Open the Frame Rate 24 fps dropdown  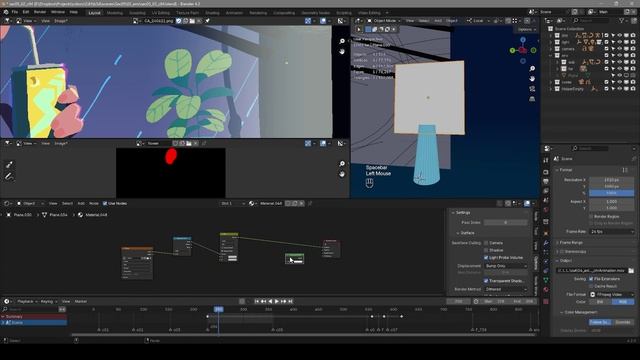click(x=612, y=231)
